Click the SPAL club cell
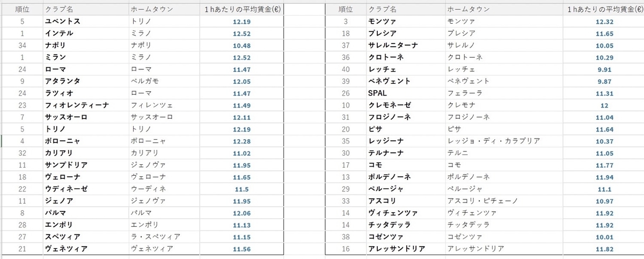Screen dimensions: 644x259 [377, 93]
